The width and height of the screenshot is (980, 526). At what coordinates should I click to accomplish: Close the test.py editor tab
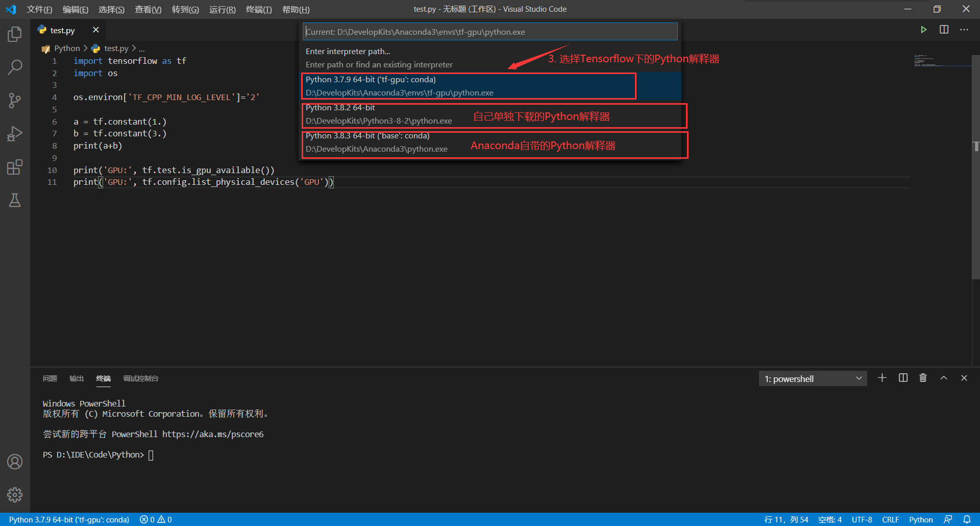[95, 30]
